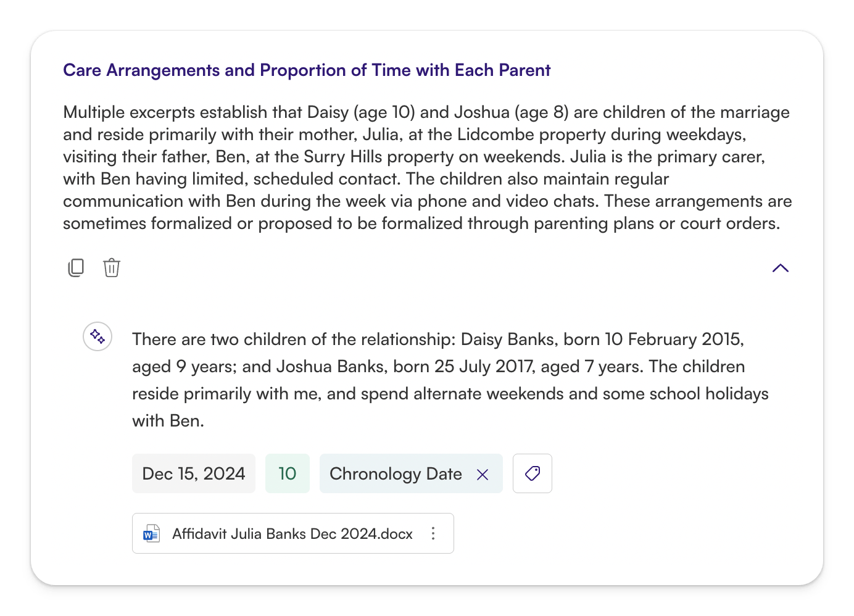Copy the care arrangements summary
Image resolution: width=854 pixels, height=616 pixels.
(x=76, y=268)
